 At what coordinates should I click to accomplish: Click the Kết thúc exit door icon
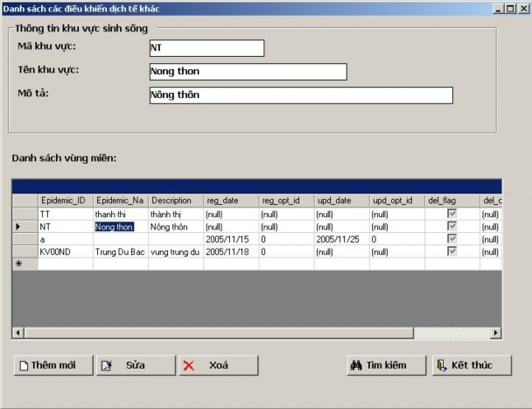click(x=441, y=365)
